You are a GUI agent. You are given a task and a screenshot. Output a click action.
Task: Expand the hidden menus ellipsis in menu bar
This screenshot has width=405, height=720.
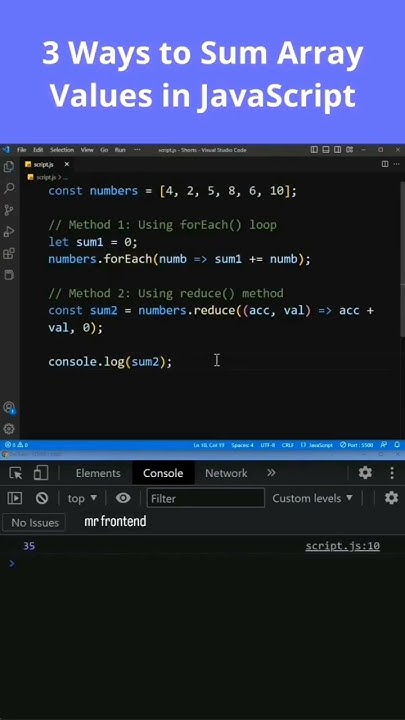(x=137, y=150)
